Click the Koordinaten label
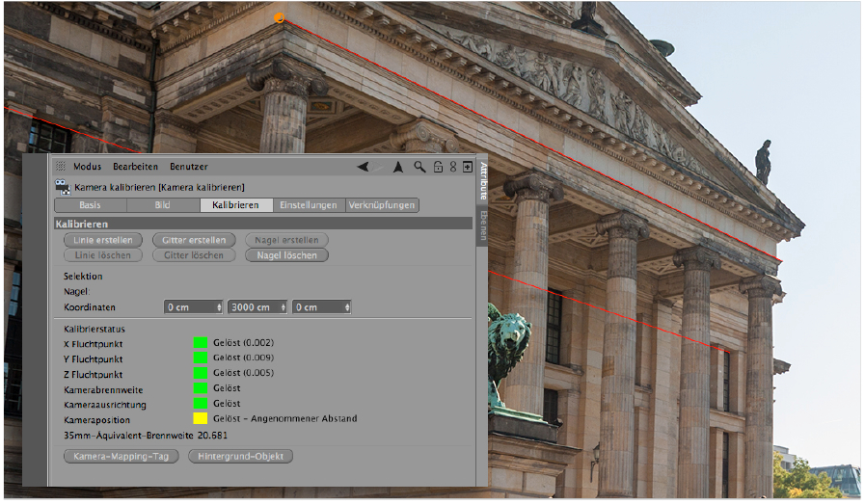 pyautogui.click(x=90, y=307)
